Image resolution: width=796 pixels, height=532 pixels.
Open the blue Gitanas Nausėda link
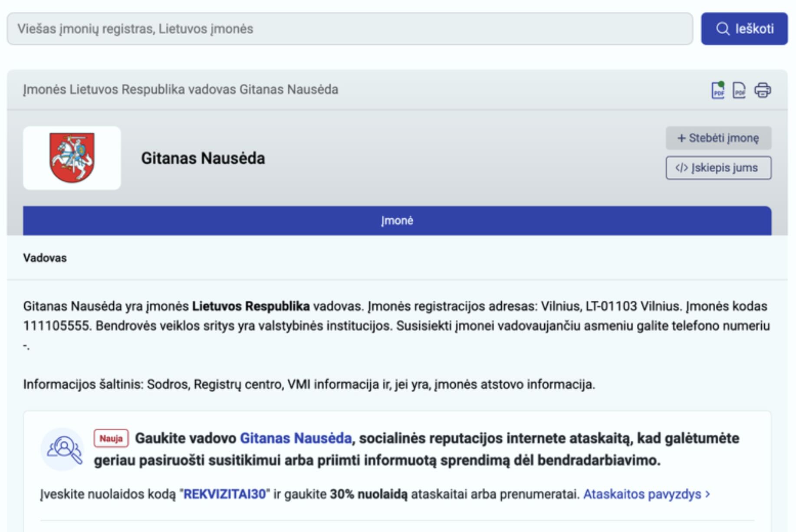pos(296,438)
